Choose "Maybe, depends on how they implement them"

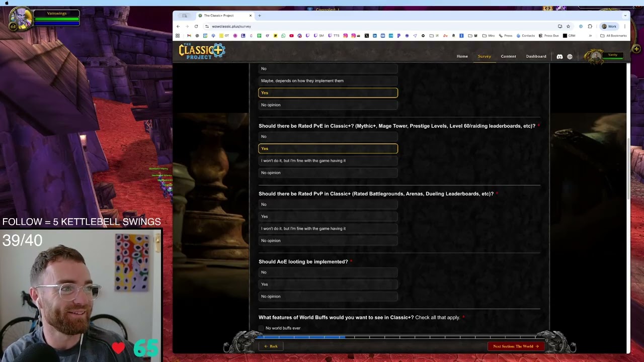click(x=328, y=80)
